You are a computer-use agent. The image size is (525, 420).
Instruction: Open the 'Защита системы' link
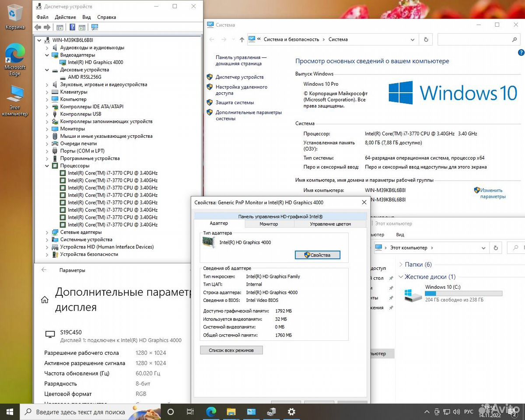(234, 102)
